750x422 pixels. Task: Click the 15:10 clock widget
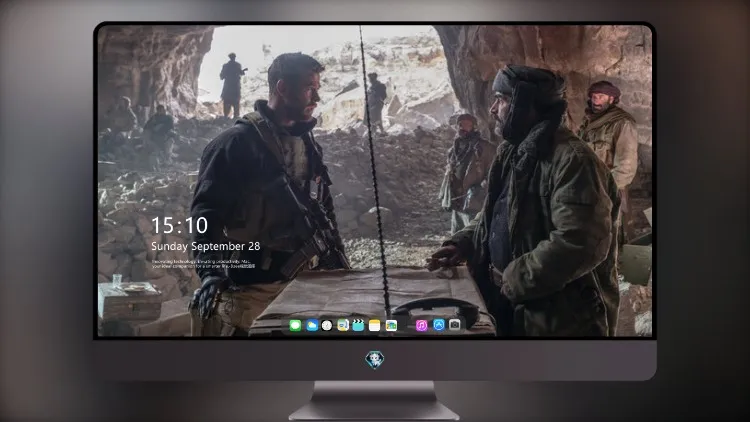click(x=179, y=225)
